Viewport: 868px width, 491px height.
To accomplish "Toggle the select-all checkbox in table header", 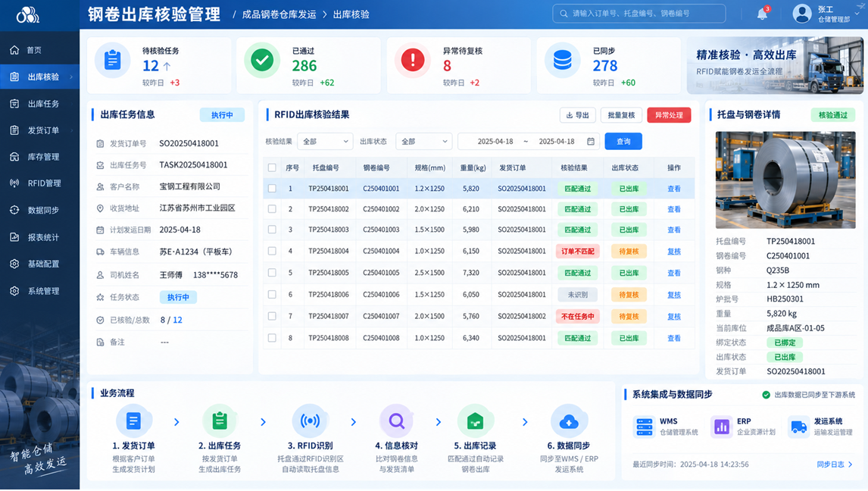I will click(272, 167).
